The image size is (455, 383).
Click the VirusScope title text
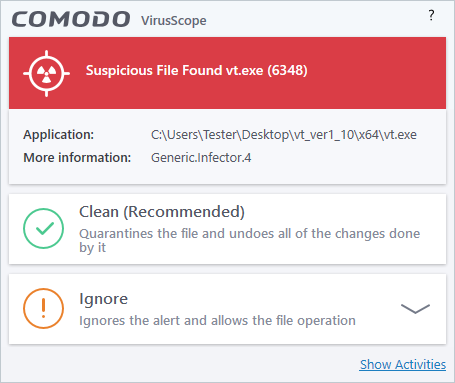point(174,21)
